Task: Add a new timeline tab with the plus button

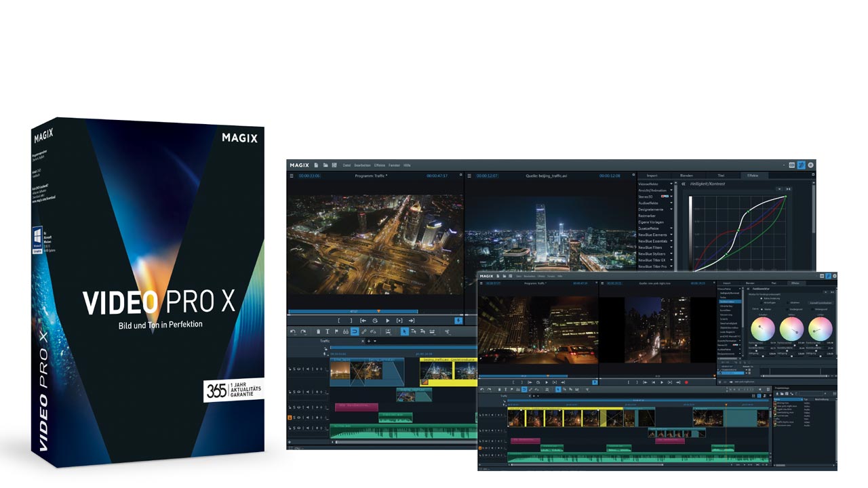Action: (368, 341)
